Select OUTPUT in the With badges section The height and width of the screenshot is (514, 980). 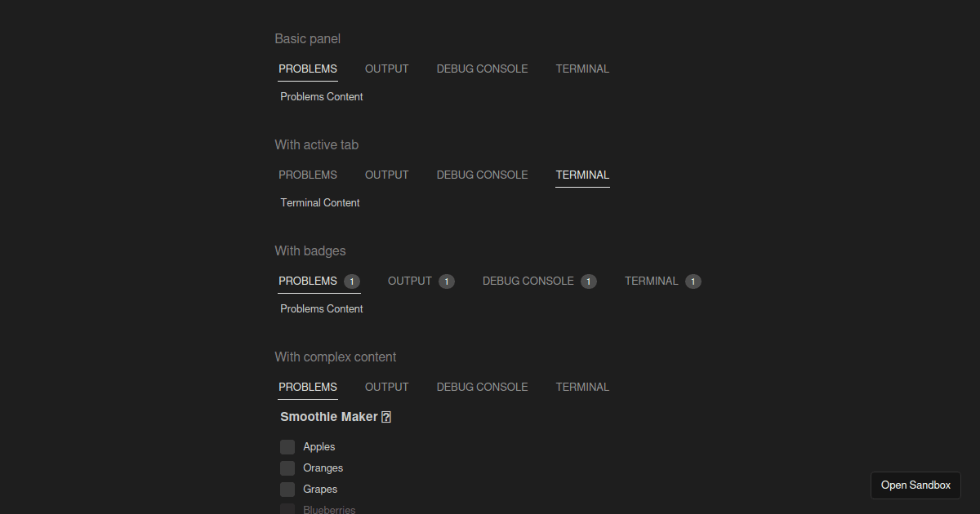[x=410, y=281]
